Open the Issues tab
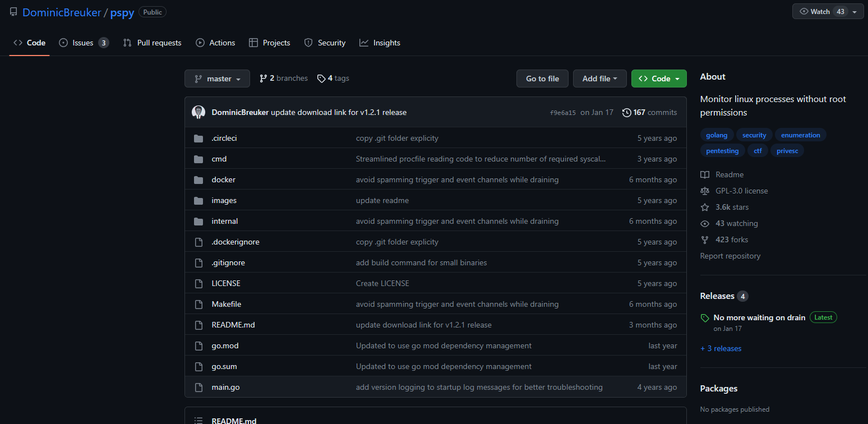 pos(84,43)
